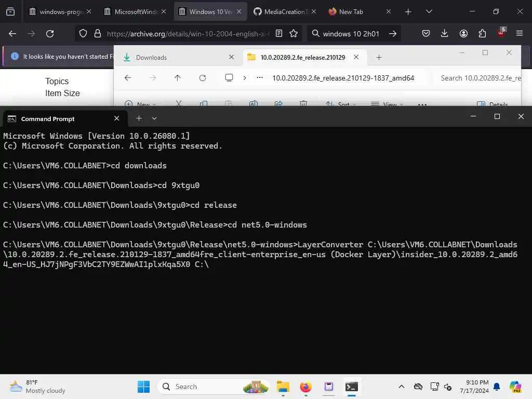Switch to MediaCreationT GitHub tab
Image resolution: width=532 pixels, height=399 pixels.
(284, 11)
